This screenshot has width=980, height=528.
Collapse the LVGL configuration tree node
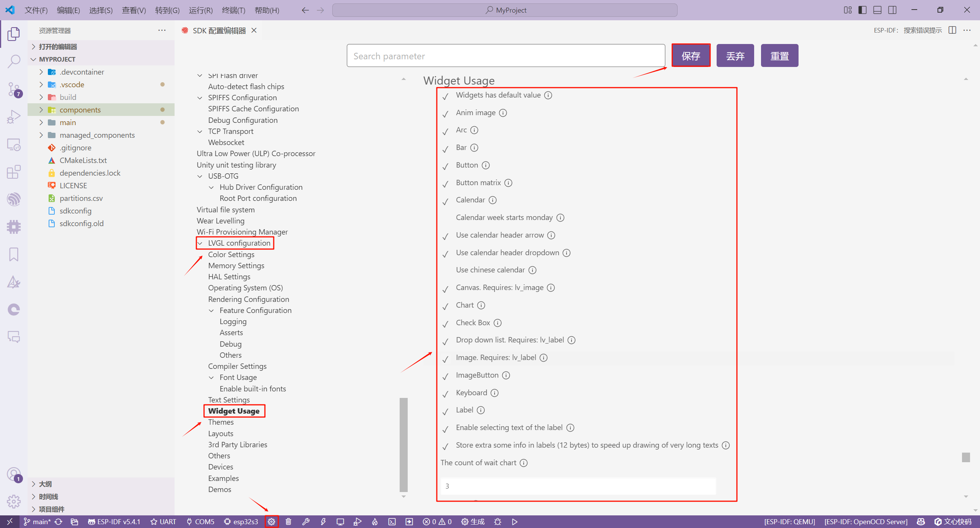coord(200,243)
